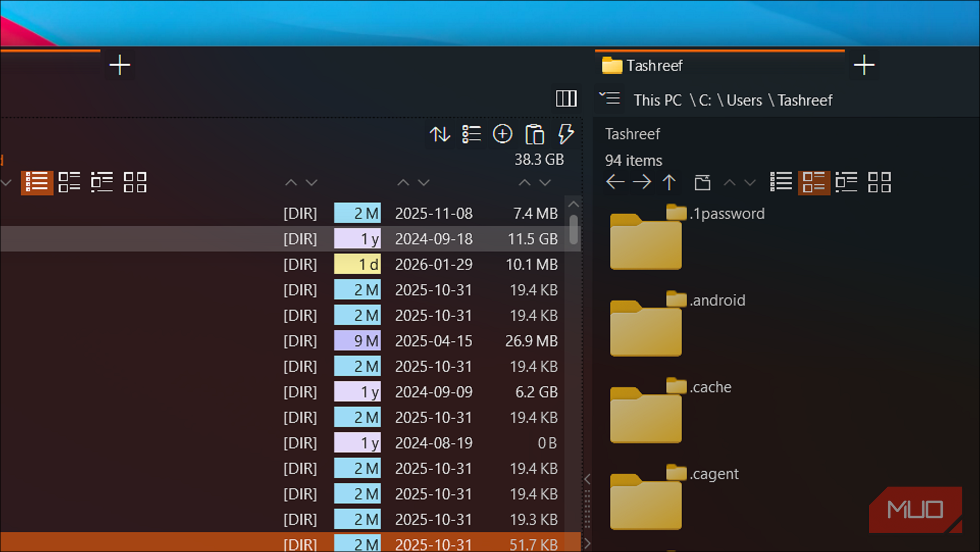Switch right pane to grid tiles view
This screenshot has width=980, height=552.
click(x=880, y=182)
